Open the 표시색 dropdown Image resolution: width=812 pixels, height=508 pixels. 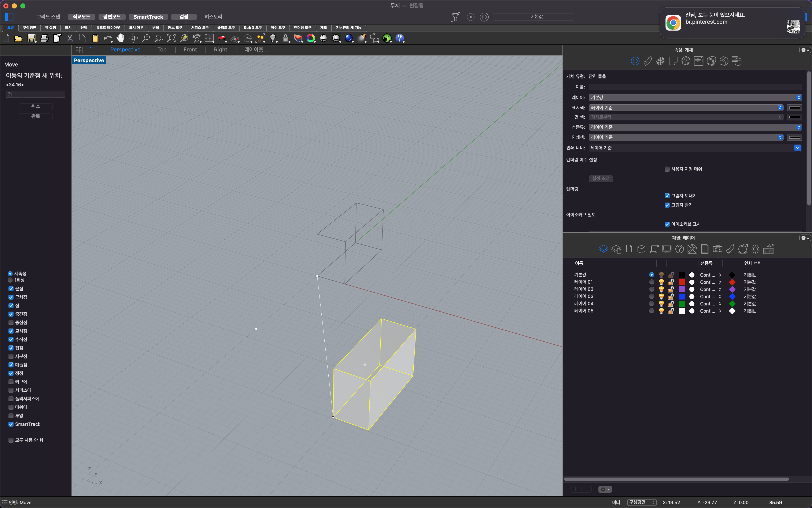click(686, 108)
